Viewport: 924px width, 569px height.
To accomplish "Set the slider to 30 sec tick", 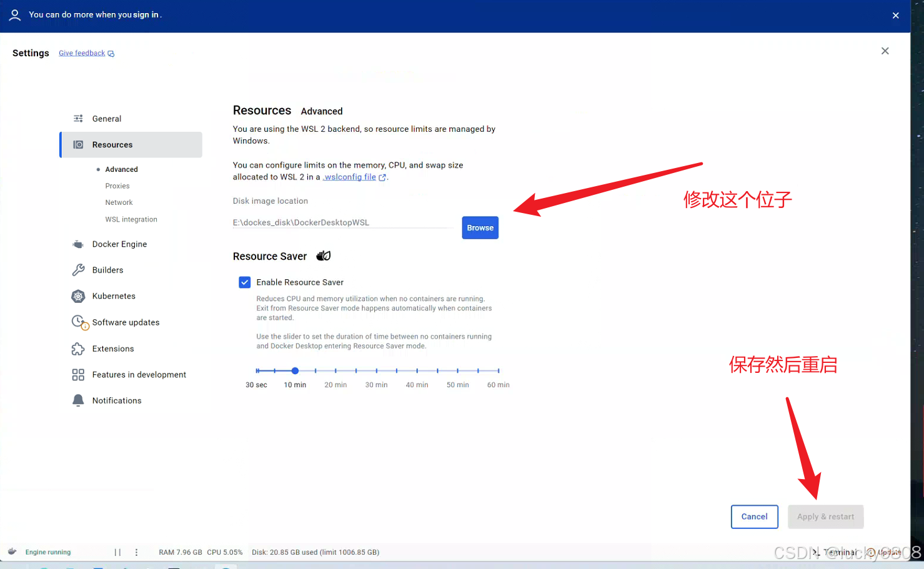I will [257, 371].
